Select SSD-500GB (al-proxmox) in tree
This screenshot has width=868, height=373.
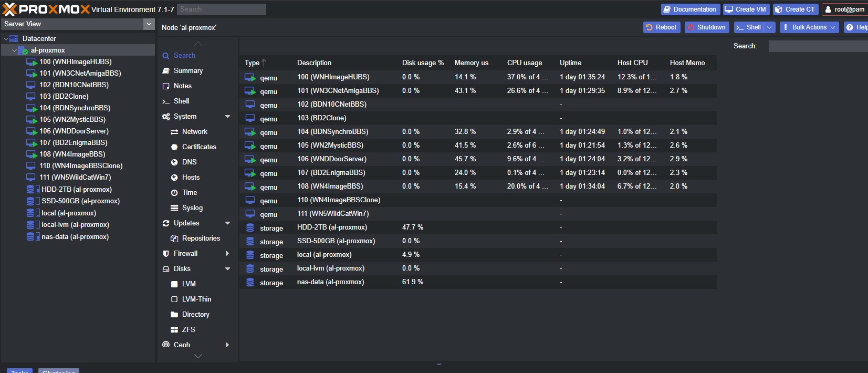(81, 201)
